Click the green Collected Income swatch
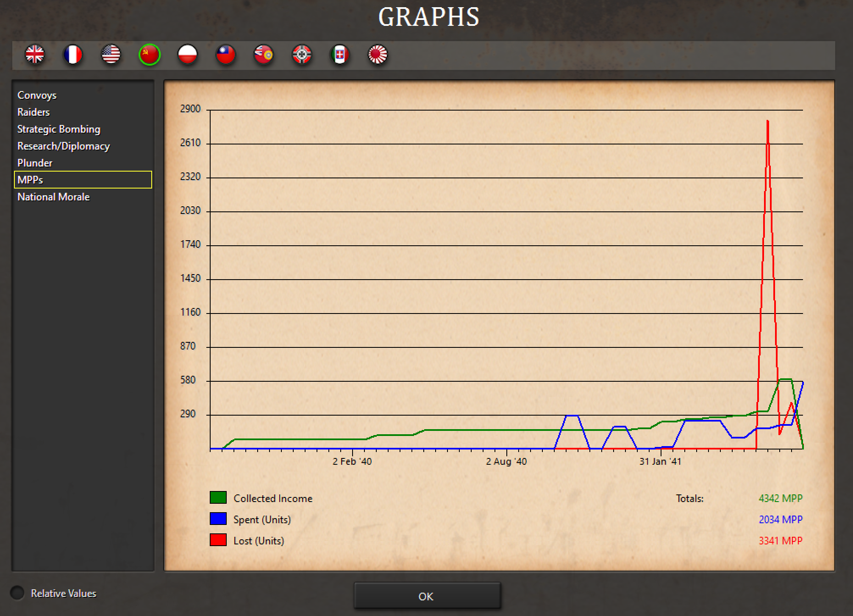This screenshot has width=853, height=616. click(x=218, y=498)
